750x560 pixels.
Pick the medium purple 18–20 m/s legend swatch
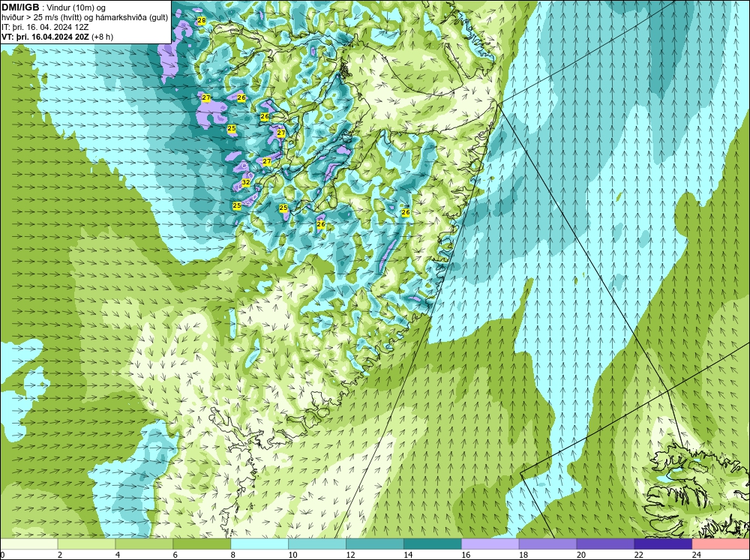(x=547, y=544)
